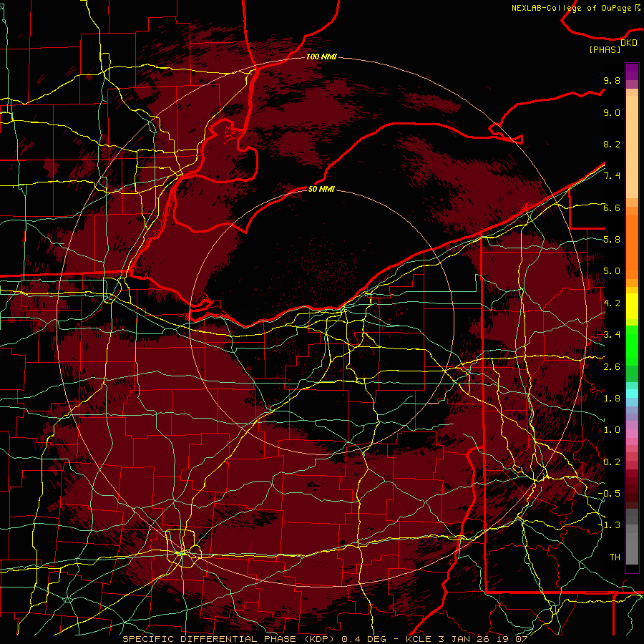The height and width of the screenshot is (644, 644).
Task: Select the orange segment of color scale
Action: [632, 246]
